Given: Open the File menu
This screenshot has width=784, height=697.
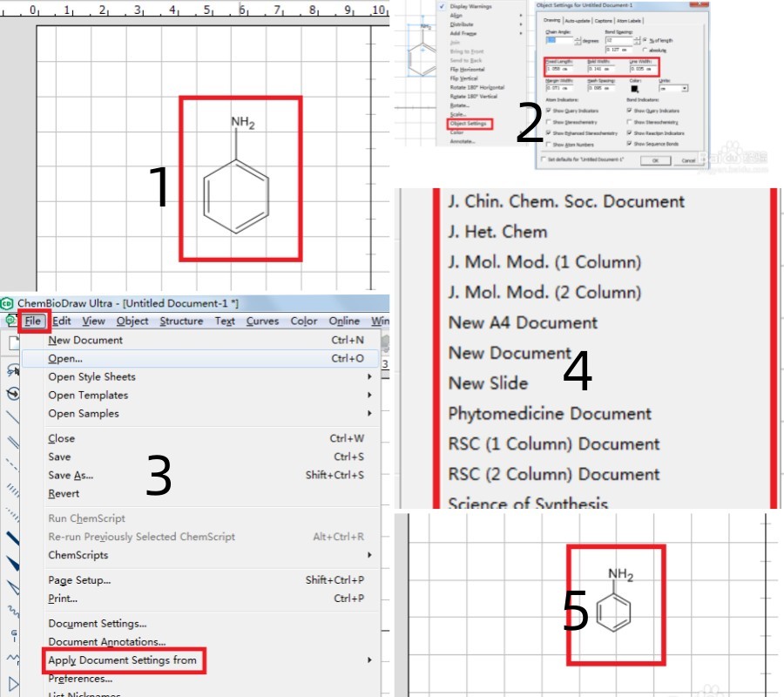Looking at the screenshot, I should click(33, 321).
